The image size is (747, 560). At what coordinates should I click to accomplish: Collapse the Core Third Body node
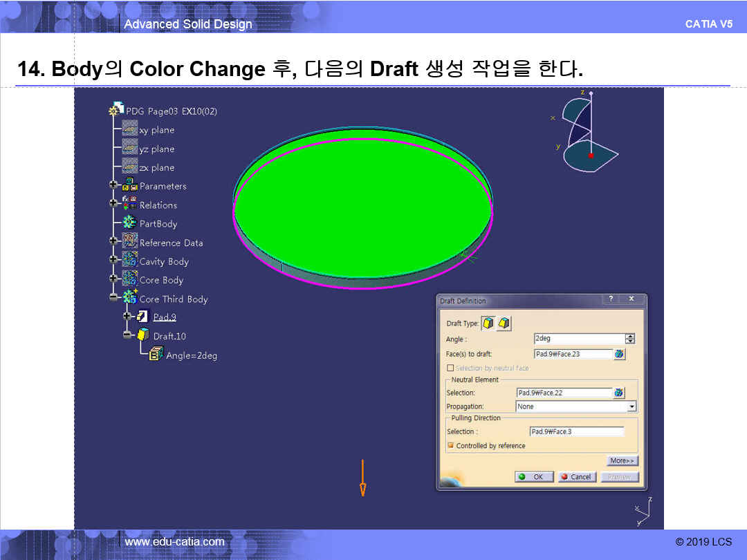point(113,299)
